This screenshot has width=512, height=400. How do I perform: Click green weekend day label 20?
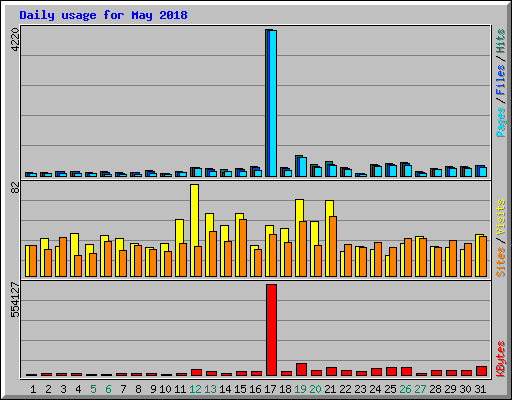tap(315, 389)
